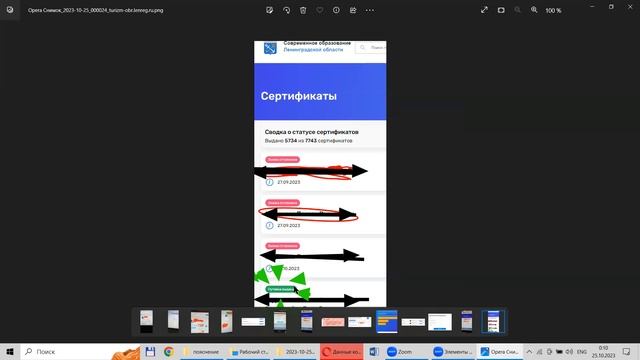Toggle fit-to-window view
640x360 pixels.
click(501, 10)
